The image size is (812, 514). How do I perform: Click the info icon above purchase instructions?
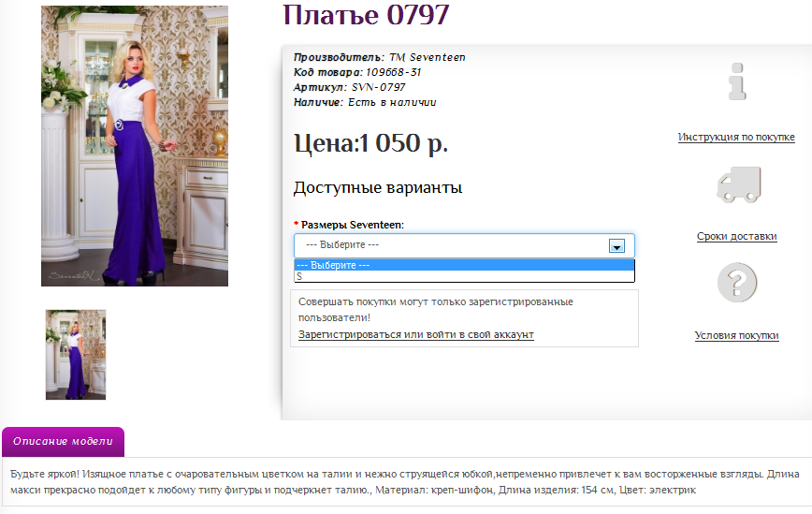(737, 81)
